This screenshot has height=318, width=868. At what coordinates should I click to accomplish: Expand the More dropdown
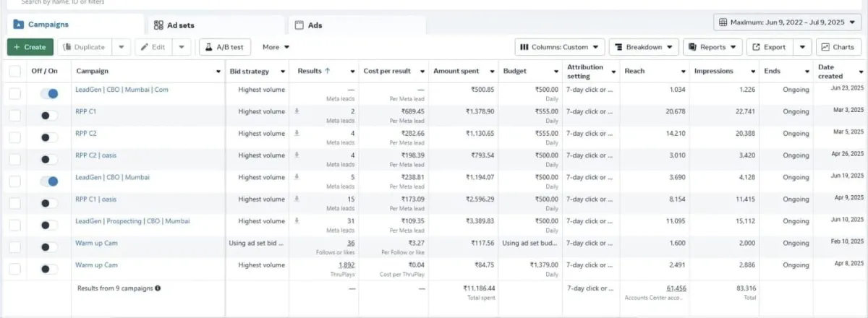tap(276, 47)
